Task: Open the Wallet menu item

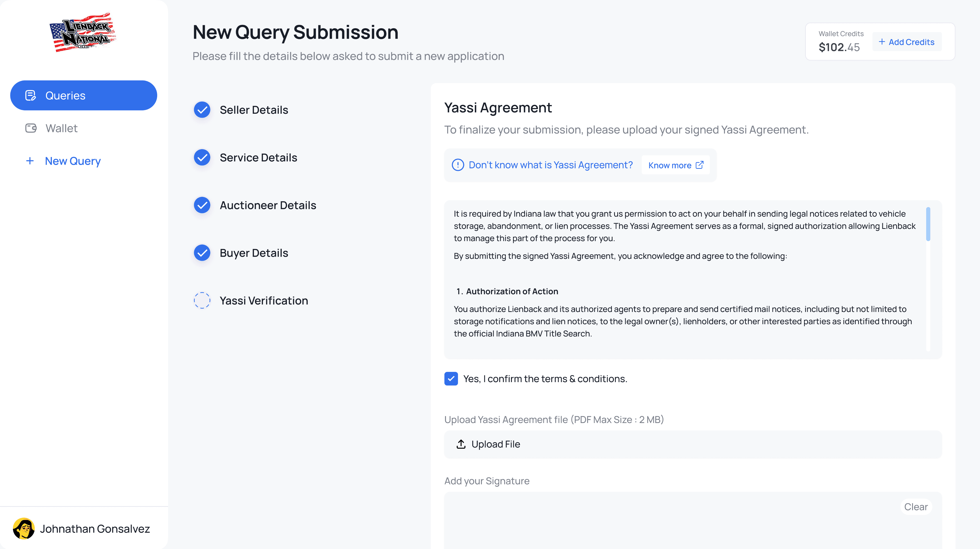Action: click(61, 128)
